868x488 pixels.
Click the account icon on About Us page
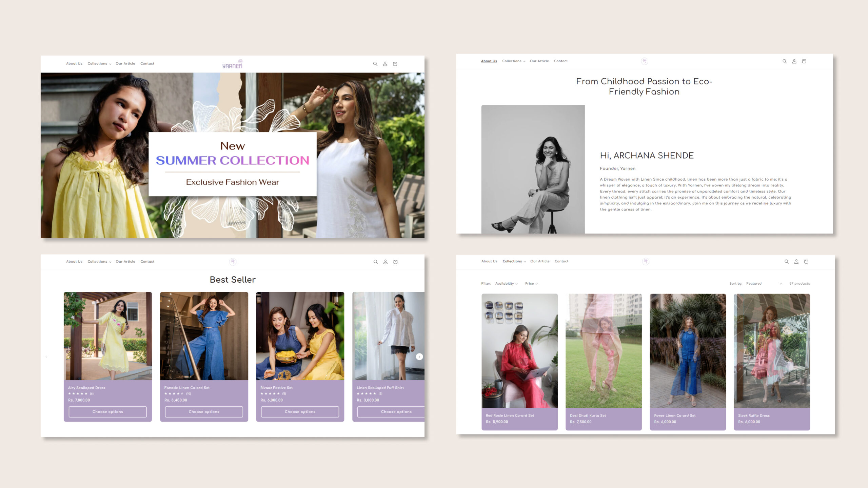tap(794, 61)
